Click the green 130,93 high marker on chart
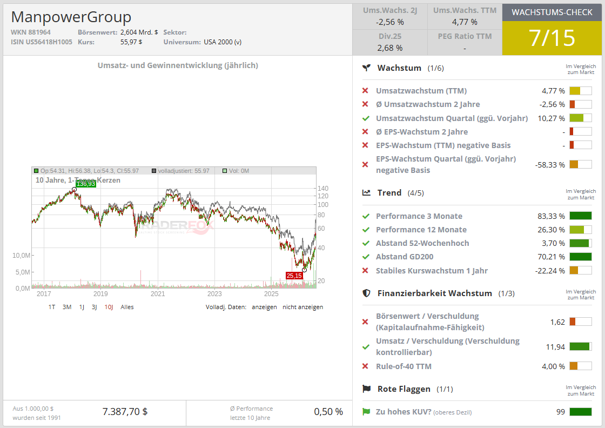This screenshot has width=605, height=428. click(86, 184)
